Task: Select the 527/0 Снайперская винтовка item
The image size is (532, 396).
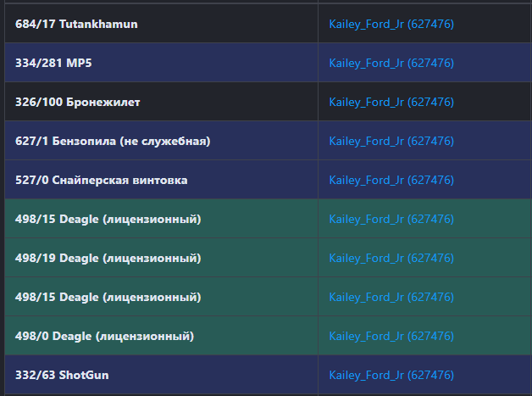Action: (x=102, y=181)
